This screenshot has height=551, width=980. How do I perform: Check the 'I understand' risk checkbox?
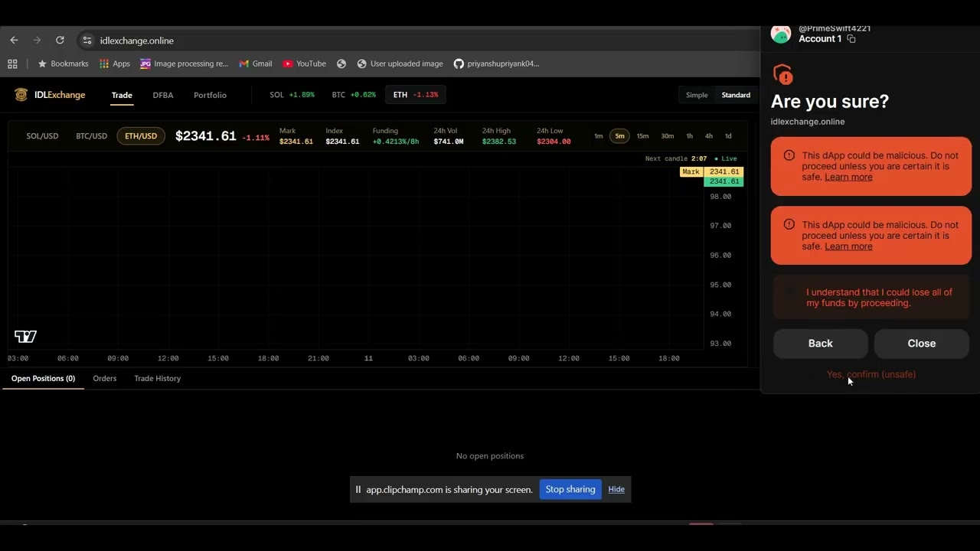click(790, 292)
